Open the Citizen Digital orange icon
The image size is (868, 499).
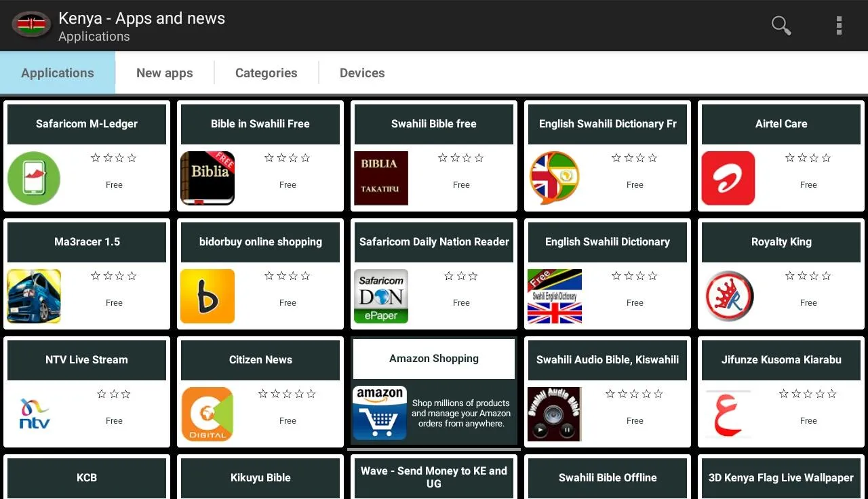tap(208, 414)
